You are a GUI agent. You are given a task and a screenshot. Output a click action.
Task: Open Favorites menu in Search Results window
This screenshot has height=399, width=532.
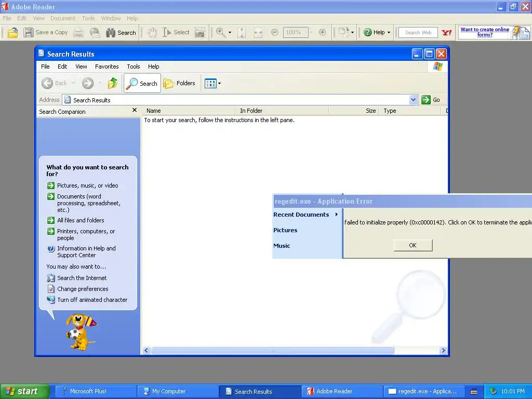(x=107, y=66)
